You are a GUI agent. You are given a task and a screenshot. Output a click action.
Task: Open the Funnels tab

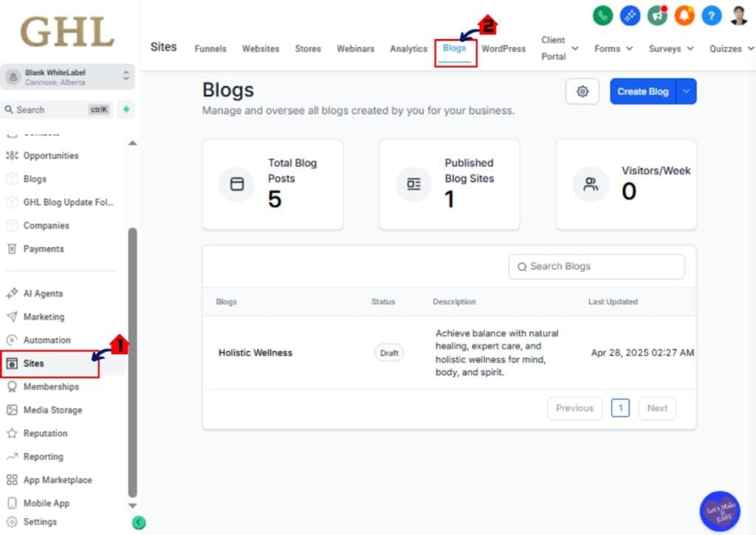point(210,48)
